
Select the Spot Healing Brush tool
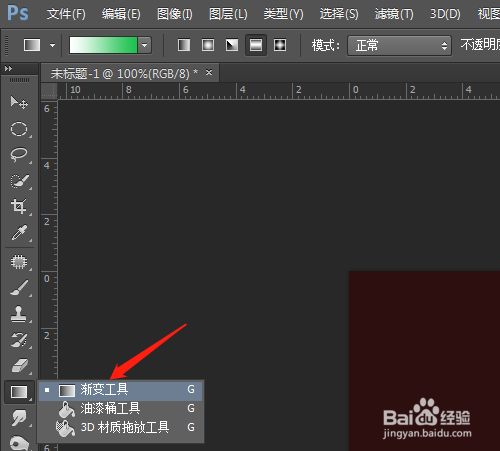point(19,262)
